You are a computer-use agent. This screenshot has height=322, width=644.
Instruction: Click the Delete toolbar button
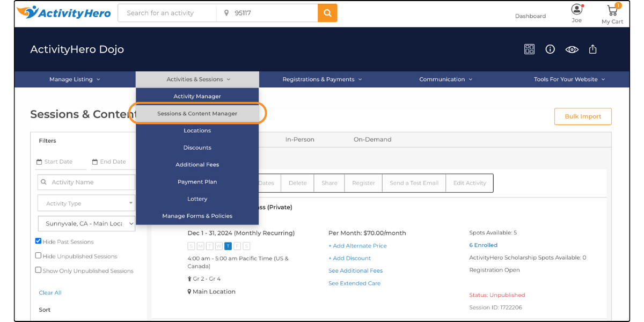click(x=297, y=183)
